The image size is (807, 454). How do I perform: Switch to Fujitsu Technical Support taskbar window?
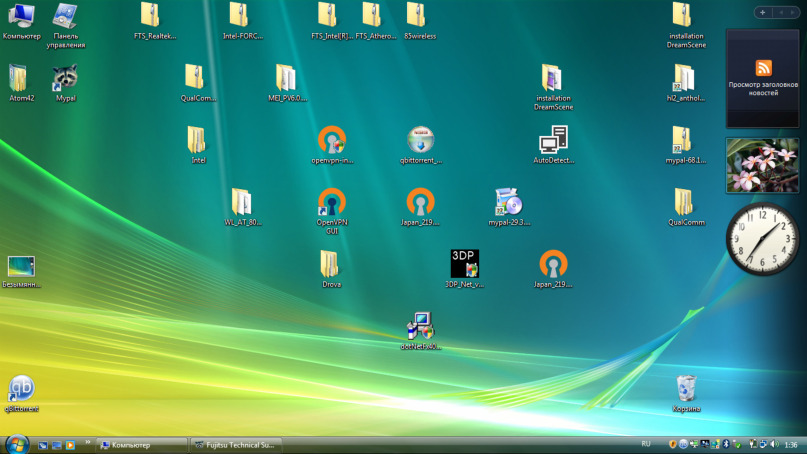(236, 444)
